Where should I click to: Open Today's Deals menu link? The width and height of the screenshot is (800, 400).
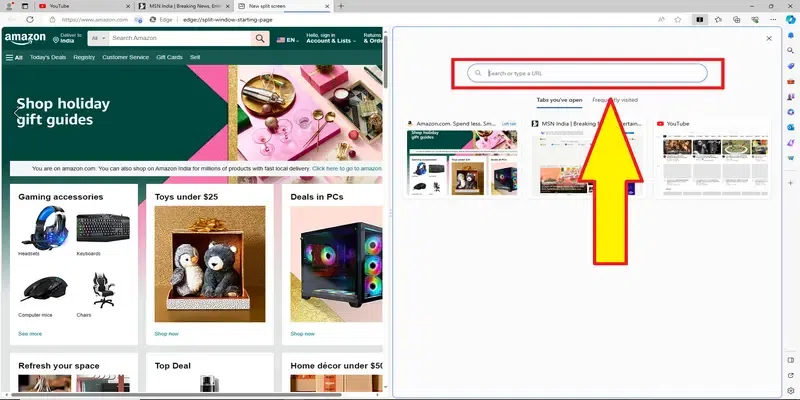(x=48, y=58)
